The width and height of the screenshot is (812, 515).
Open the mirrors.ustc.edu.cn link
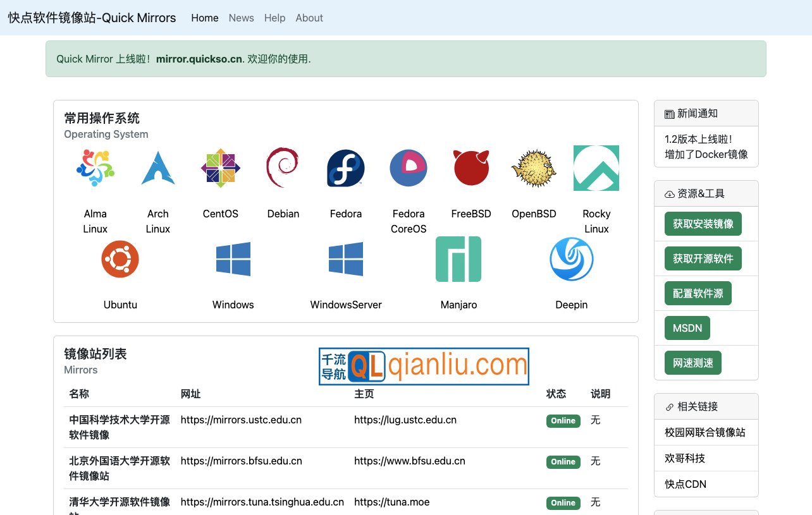point(241,420)
